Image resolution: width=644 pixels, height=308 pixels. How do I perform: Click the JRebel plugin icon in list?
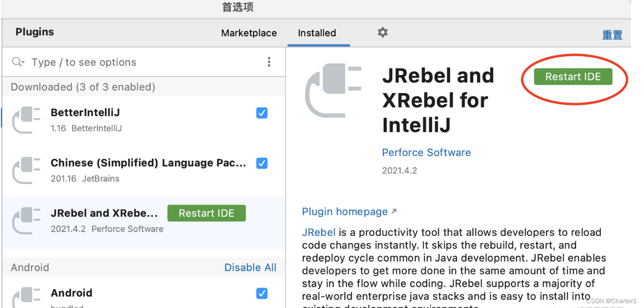click(26, 221)
